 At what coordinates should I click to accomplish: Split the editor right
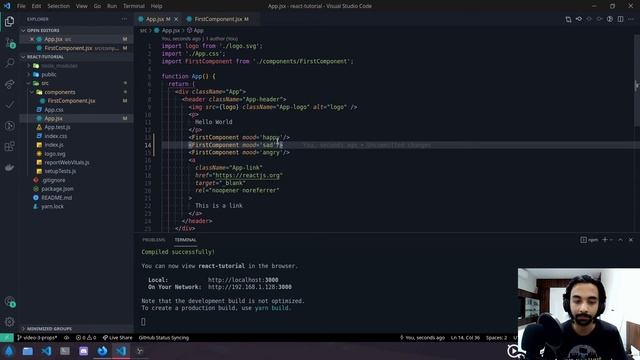(x=620, y=19)
